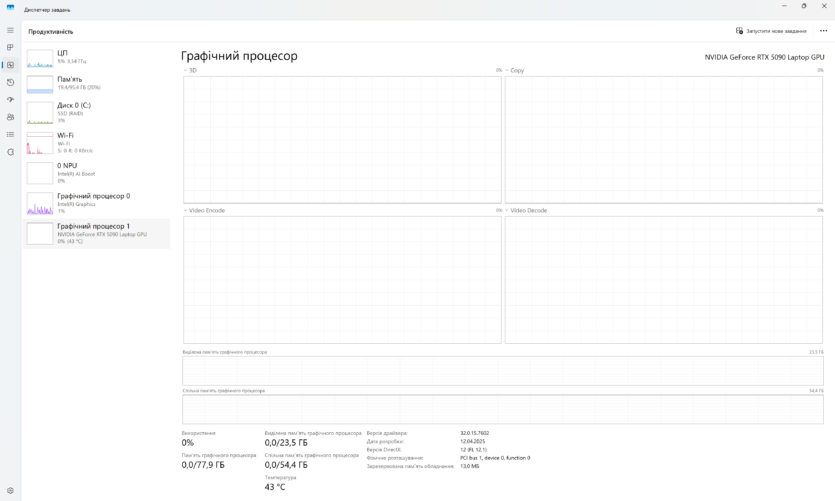Click the Copy utilization graph area
The width and height of the screenshot is (835, 501).
point(664,139)
